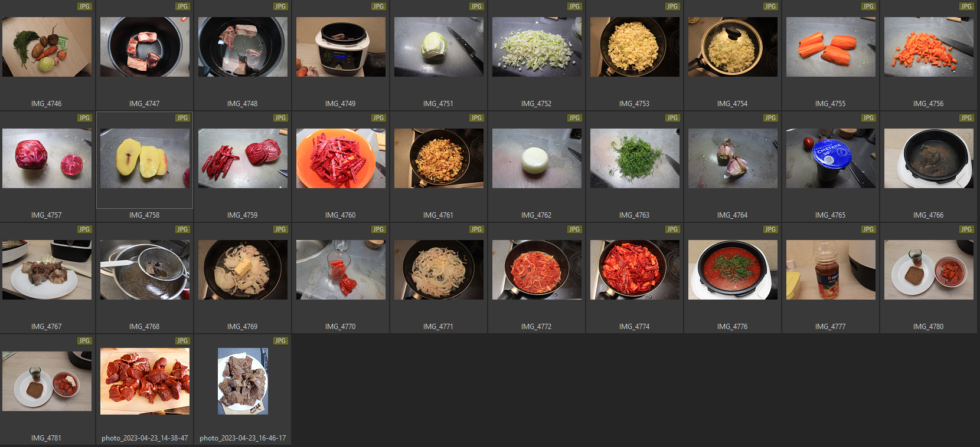Click the JPG badge above IMG_4777
This screenshot has height=447, width=980.
point(868,229)
